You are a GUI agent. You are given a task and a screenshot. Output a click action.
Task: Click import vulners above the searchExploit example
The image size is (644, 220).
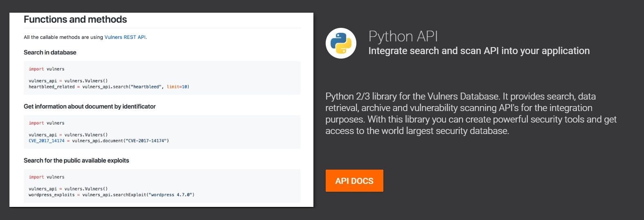[47, 177]
